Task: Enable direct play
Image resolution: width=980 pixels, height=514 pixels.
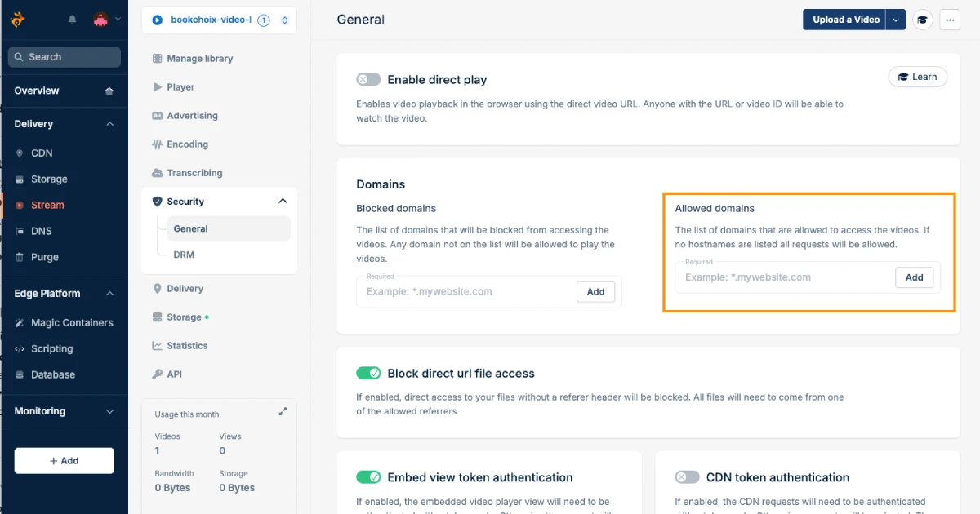Action: (x=368, y=79)
